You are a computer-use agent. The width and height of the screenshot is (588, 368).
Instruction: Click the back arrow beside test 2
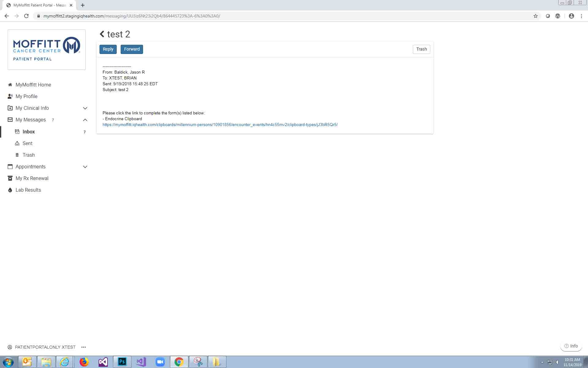click(102, 34)
